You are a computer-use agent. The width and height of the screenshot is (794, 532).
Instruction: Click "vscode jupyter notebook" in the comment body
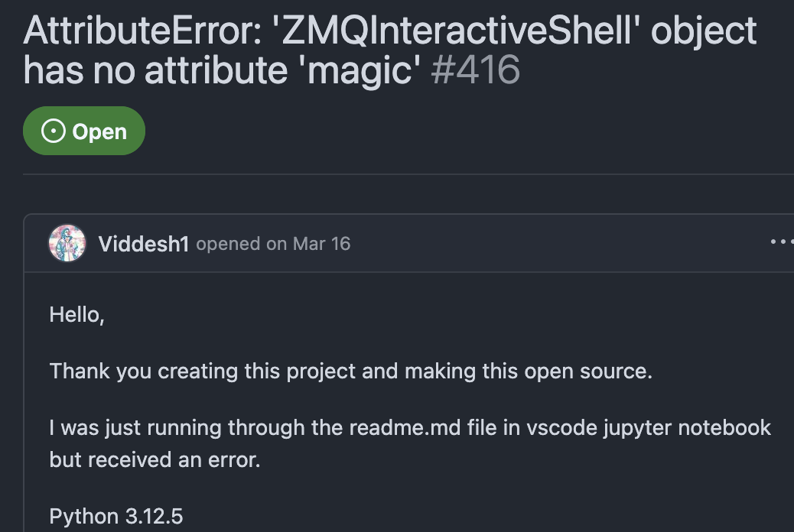coord(649,427)
